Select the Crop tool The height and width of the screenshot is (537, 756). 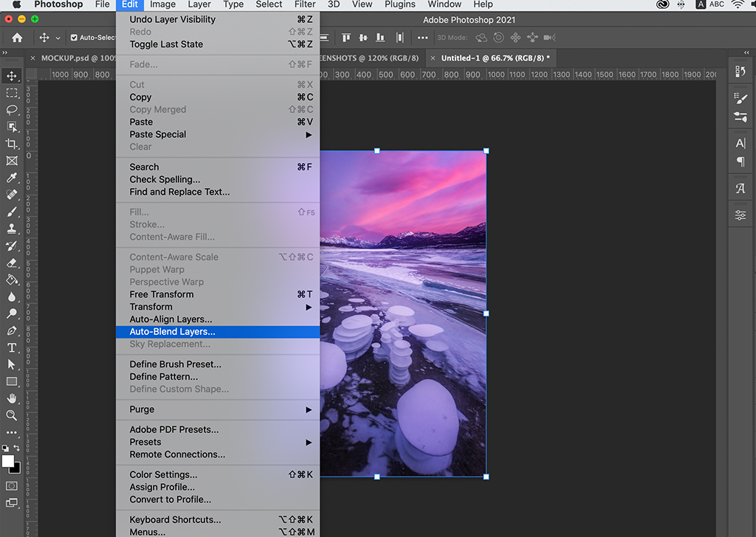pos(12,144)
